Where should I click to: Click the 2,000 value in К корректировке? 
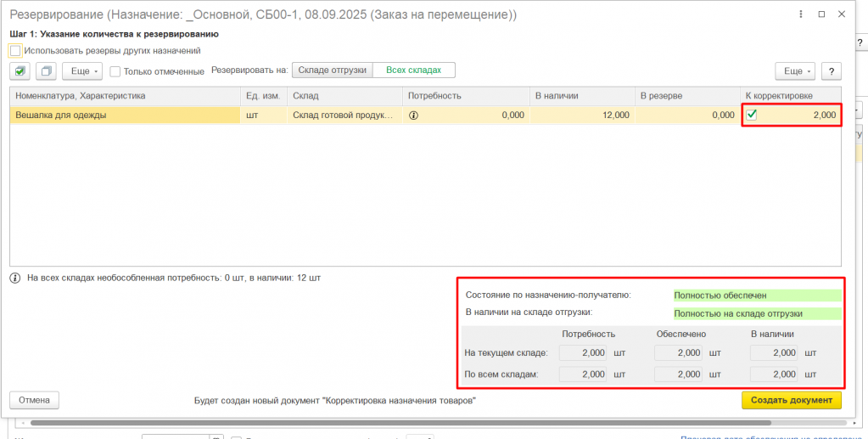(824, 115)
